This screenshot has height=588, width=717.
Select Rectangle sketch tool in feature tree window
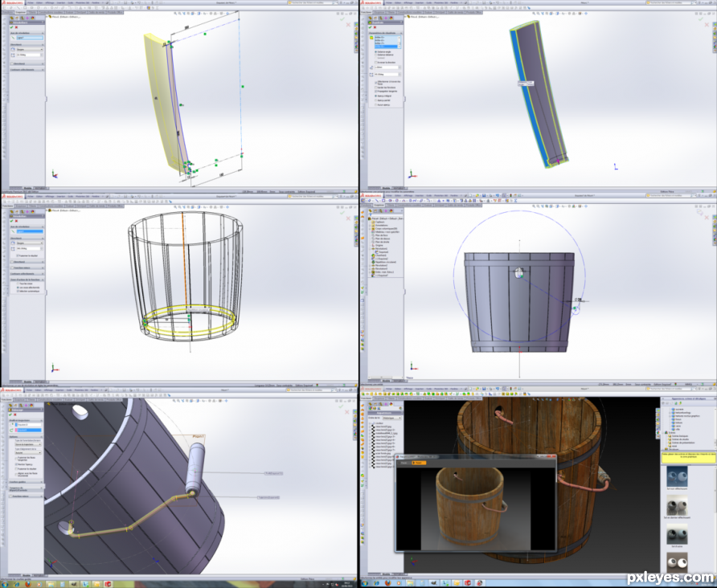(x=383, y=201)
